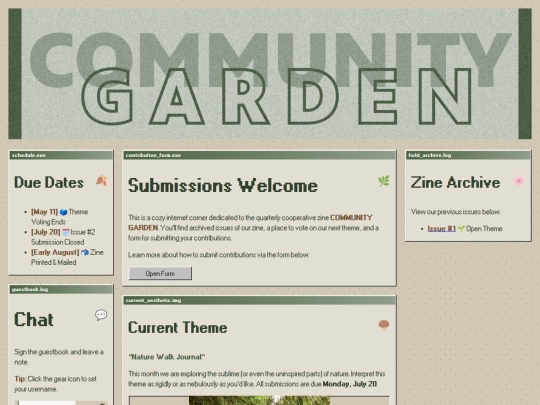
Task: Click the "Printed & Mailed" schedule text
Action: tap(53, 262)
